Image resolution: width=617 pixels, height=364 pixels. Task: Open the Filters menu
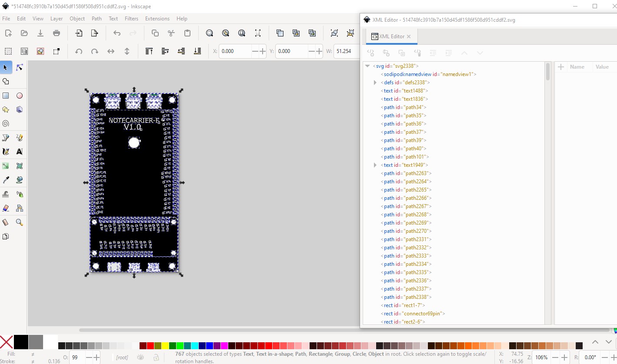[x=131, y=19]
